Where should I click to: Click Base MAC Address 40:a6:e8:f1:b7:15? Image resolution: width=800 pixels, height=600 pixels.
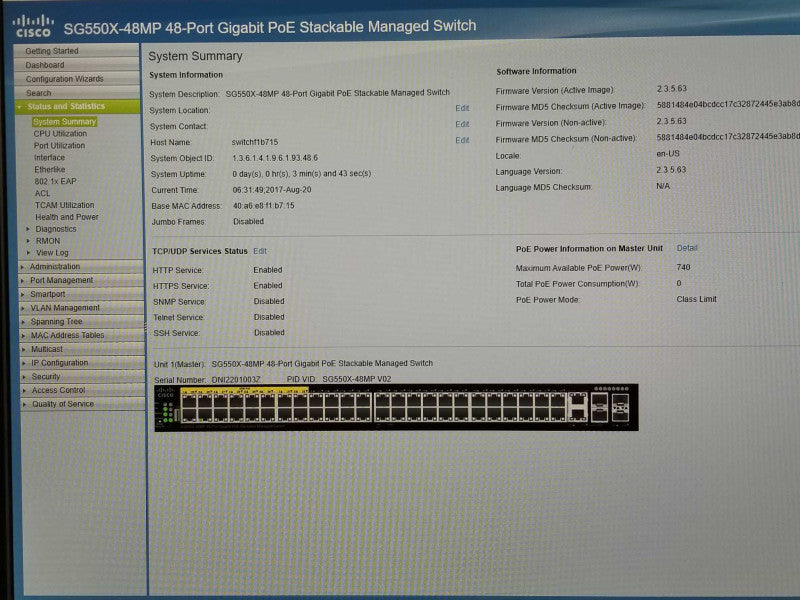click(263, 206)
